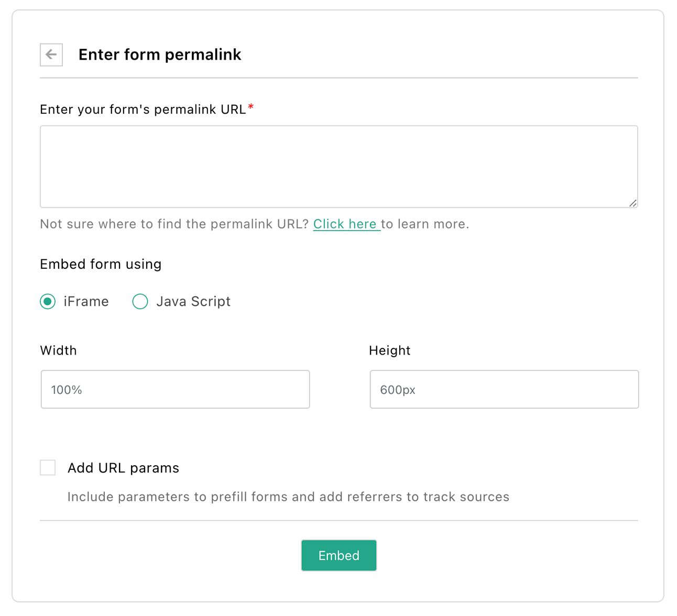Click the 'Enter form permalink' heading
The height and width of the screenshot is (616, 677).
(160, 54)
